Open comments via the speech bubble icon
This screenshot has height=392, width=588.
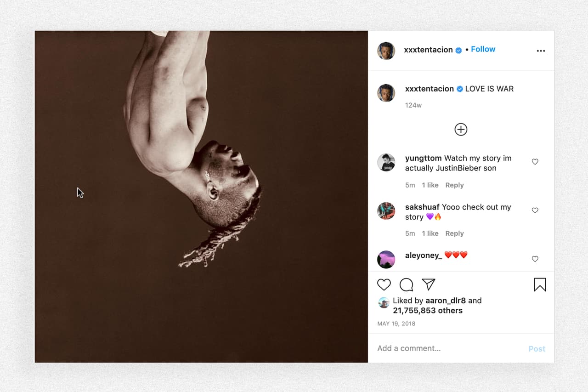[x=406, y=284]
